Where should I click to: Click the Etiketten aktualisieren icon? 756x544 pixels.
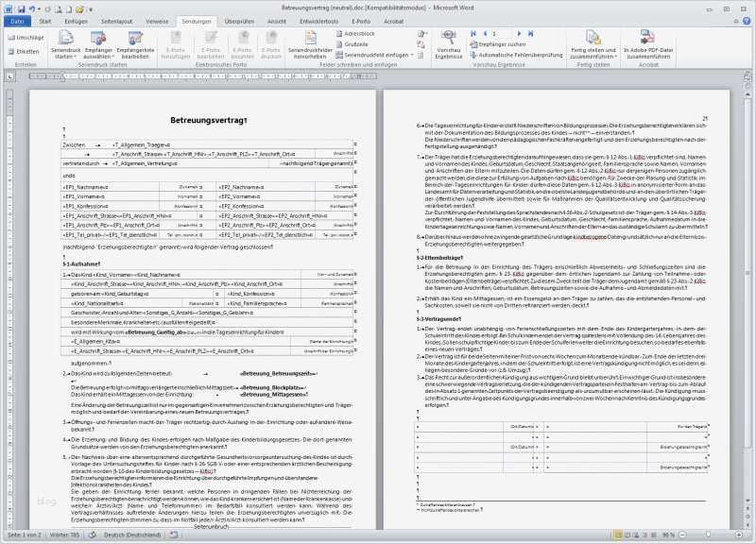click(421, 55)
